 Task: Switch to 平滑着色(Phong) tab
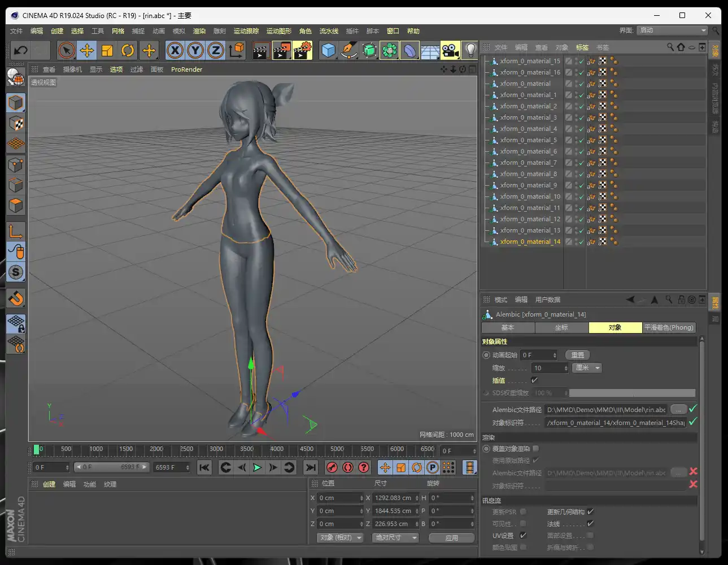pyautogui.click(x=669, y=327)
